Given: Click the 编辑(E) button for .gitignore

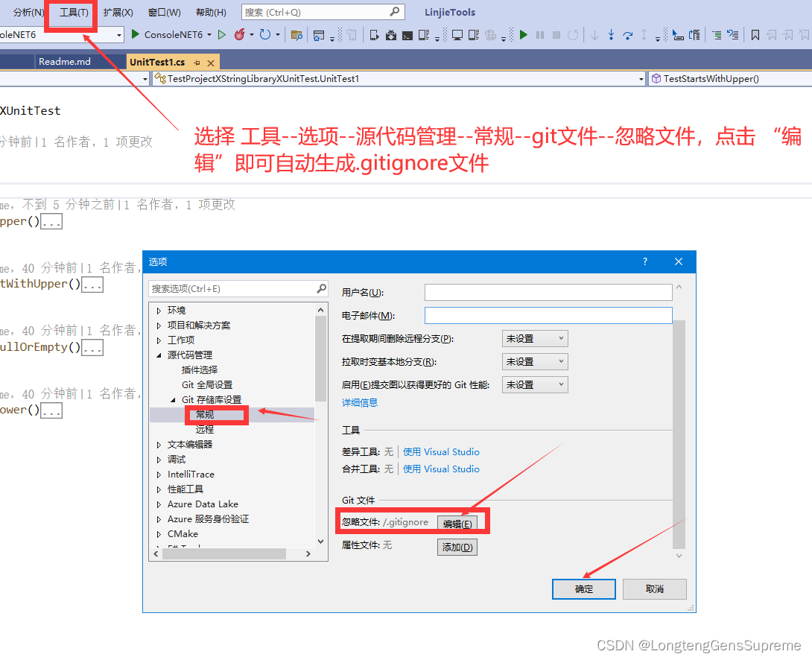Looking at the screenshot, I should (457, 521).
